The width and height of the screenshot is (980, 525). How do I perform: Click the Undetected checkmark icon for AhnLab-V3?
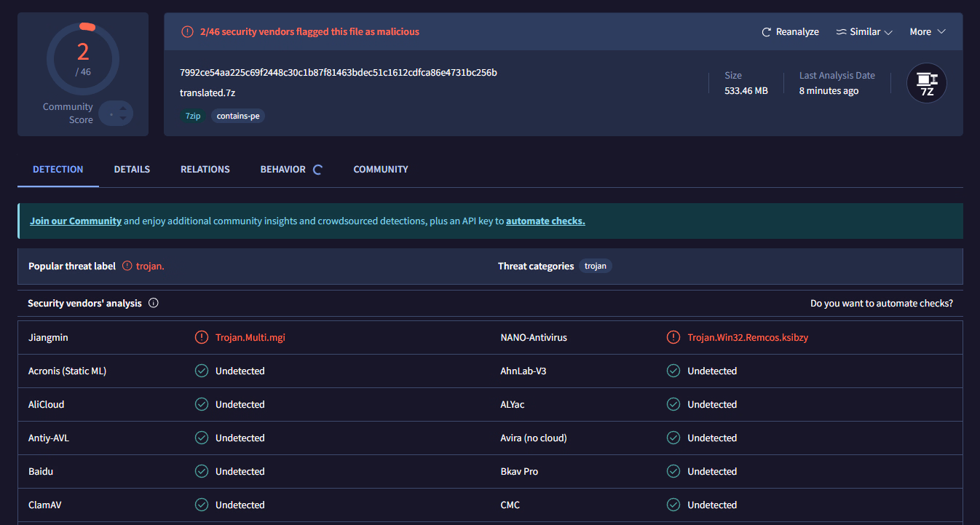click(673, 371)
